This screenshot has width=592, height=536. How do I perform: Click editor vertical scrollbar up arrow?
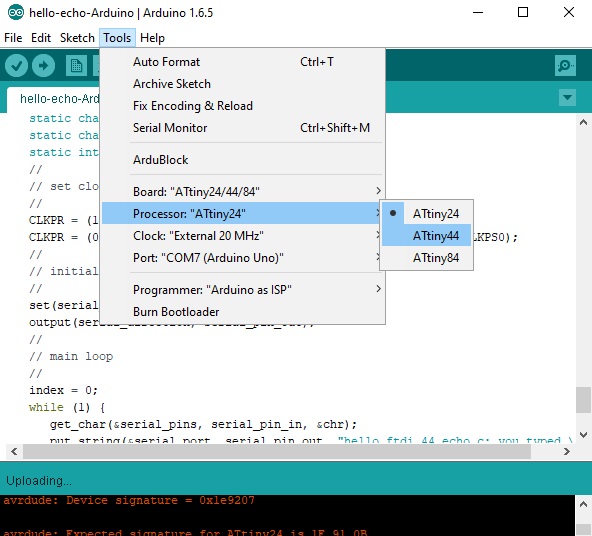tap(583, 122)
